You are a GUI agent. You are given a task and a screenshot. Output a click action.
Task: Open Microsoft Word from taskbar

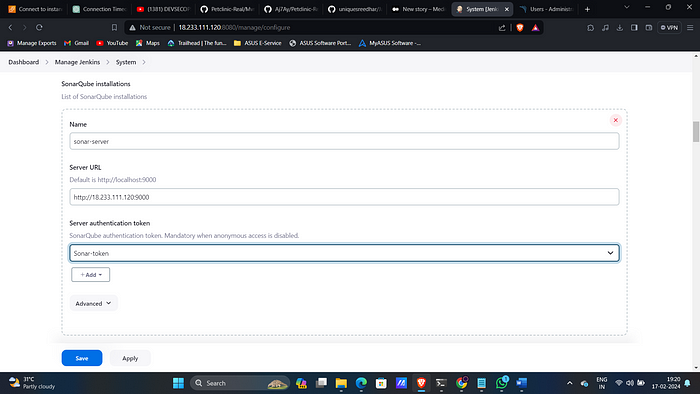521,383
